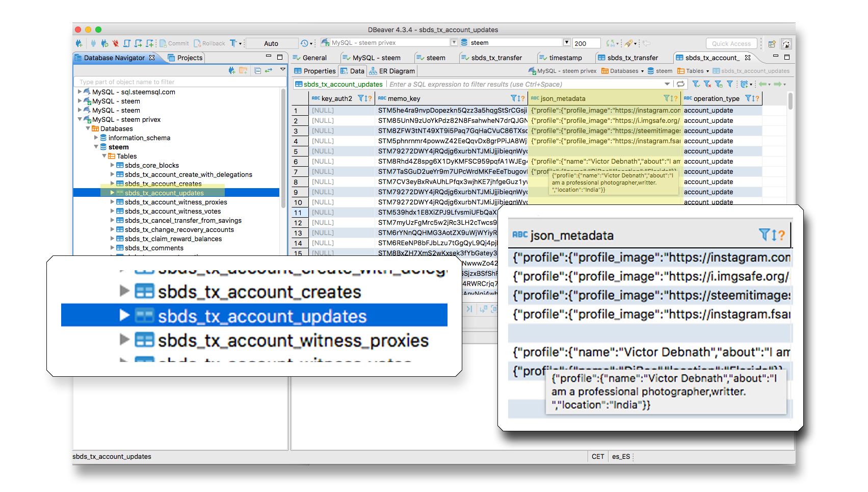Viewport: 868px width, 492px height.
Task: Click the filter icon in memo_key column
Action: click(x=514, y=98)
